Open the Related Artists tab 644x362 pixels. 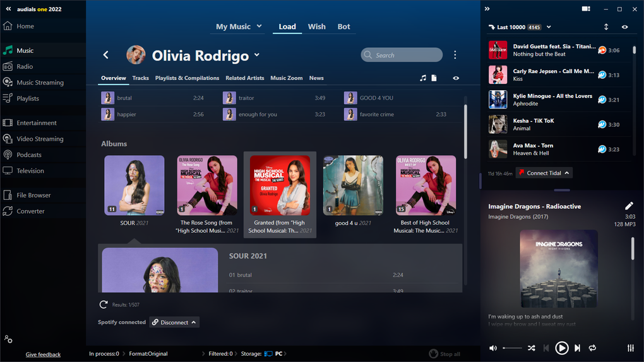(x=245, y=78)
